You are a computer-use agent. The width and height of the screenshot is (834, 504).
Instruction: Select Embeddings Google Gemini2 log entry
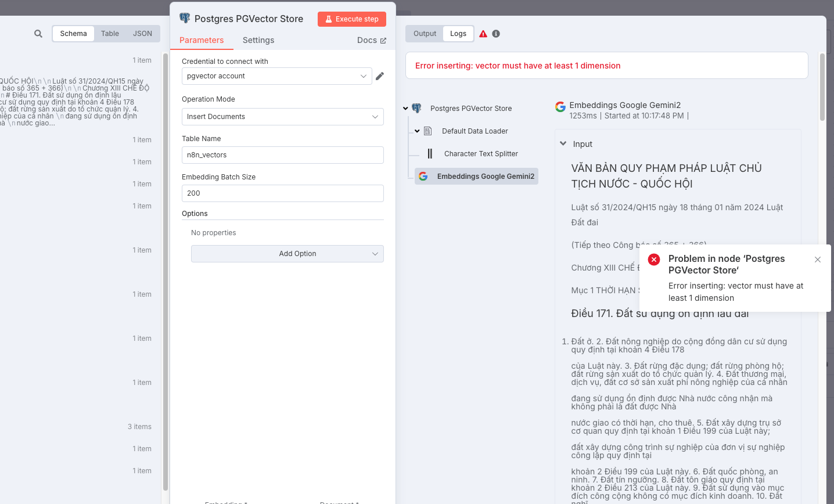[476, 177]
